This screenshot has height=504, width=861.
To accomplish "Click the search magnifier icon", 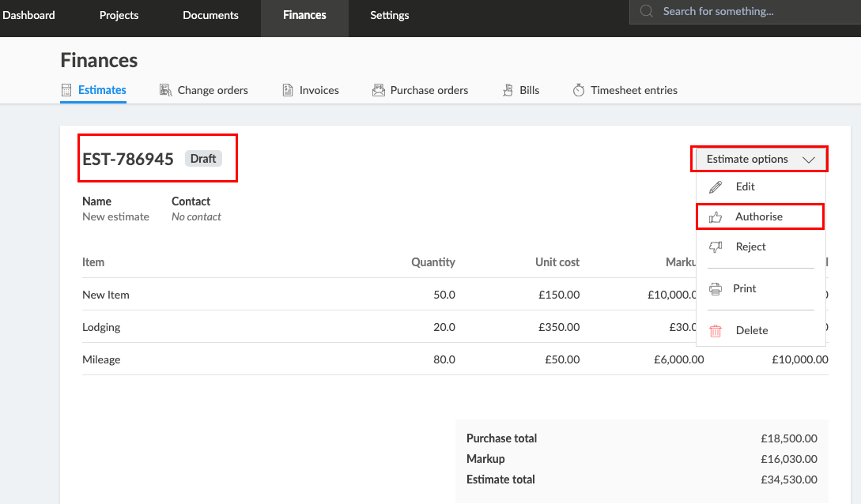I will tap(647, 11).
